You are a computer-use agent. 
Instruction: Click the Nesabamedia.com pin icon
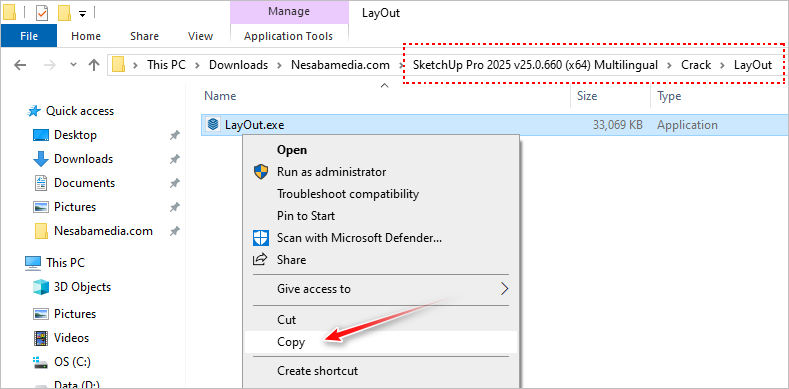click(175, 231)
